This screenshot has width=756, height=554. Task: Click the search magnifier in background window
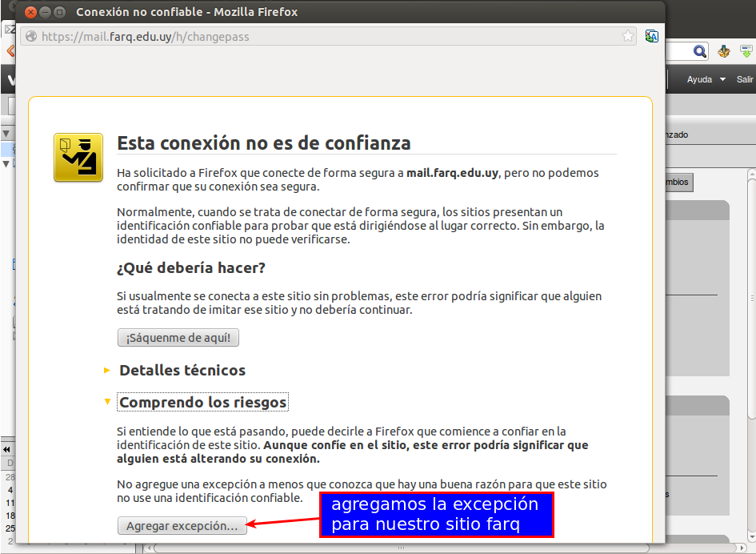coord(699,51)
